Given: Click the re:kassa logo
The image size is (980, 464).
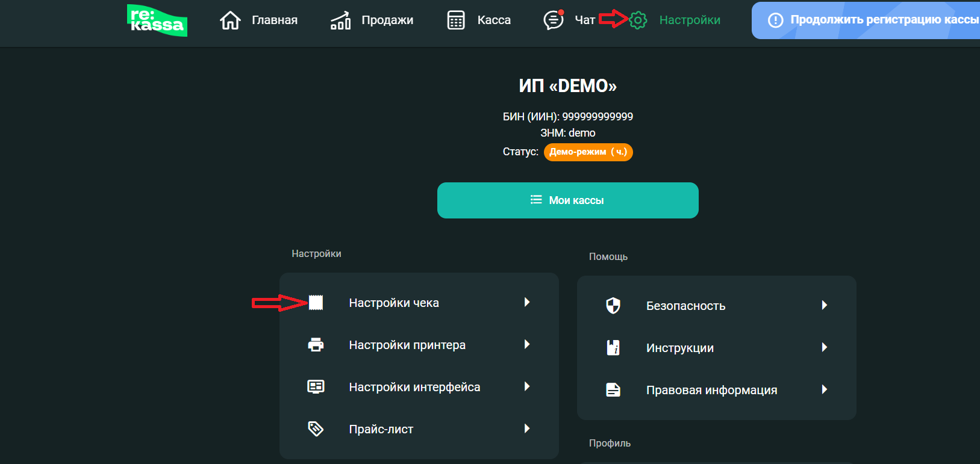Looking at the screenshot, I should point(157,20).
